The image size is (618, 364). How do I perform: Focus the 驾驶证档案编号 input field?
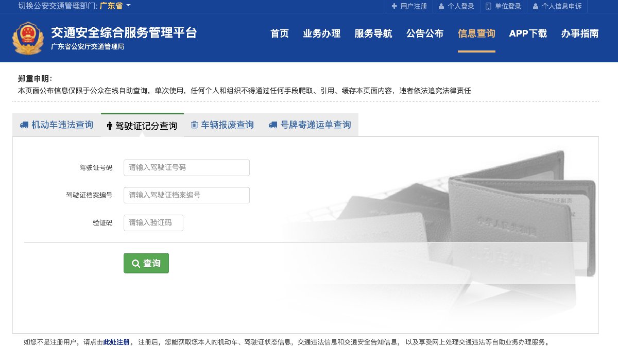186,195
